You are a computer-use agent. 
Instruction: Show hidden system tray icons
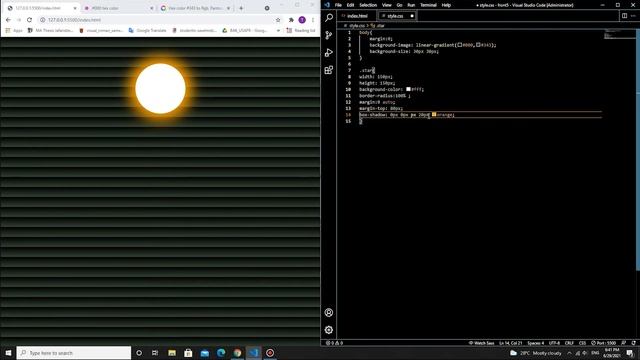[x=569, y=353]
